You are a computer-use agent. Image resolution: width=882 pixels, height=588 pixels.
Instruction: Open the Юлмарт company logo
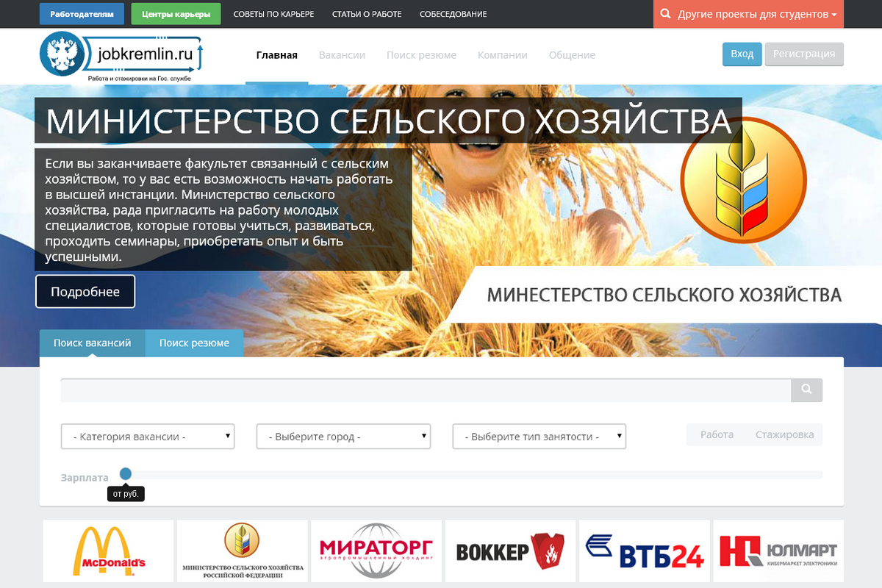778,551
